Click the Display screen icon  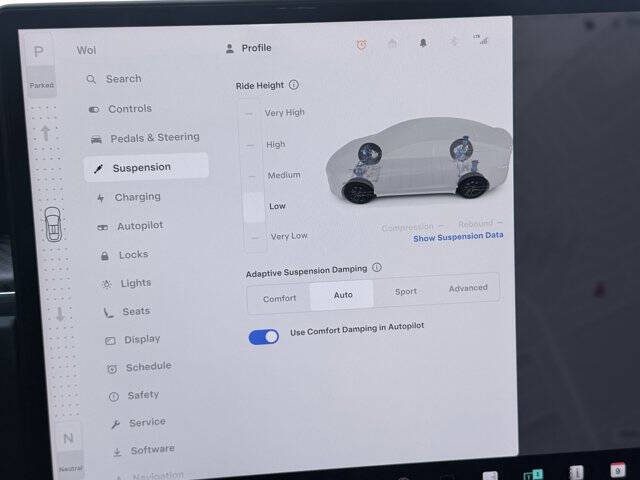pyautogui.click(x=110, y=341)
